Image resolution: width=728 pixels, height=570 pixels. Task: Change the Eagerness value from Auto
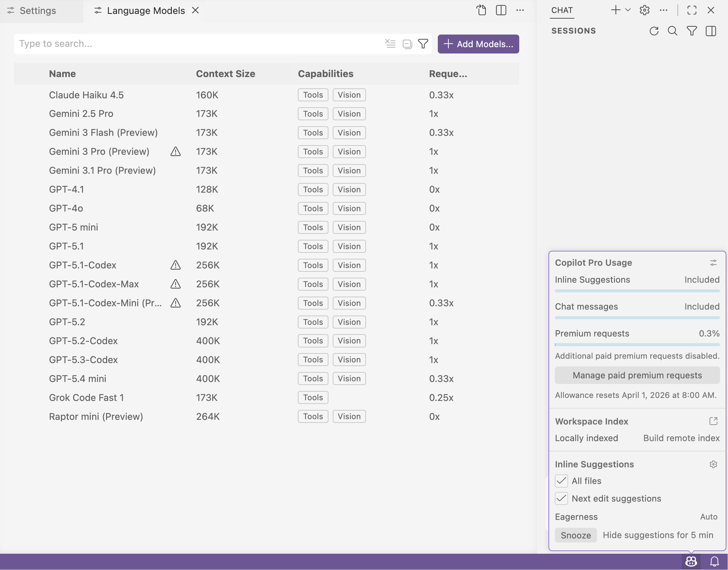(x=709, y=517)
